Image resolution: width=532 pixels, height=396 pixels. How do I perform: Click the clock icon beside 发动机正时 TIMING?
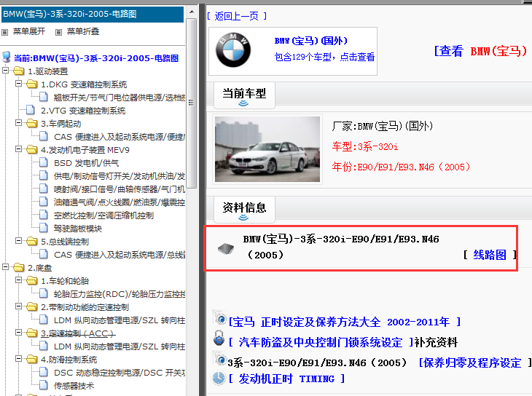[219, 378]
